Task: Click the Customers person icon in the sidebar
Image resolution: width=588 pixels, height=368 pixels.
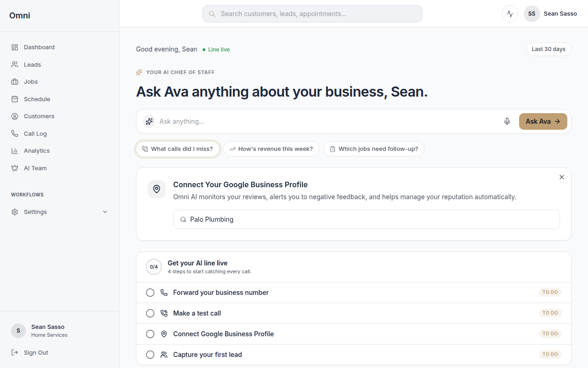Action: point(15,116)
